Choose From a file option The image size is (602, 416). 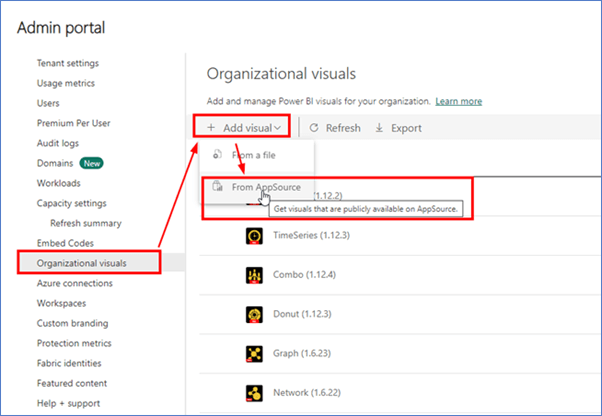(257, 155)
